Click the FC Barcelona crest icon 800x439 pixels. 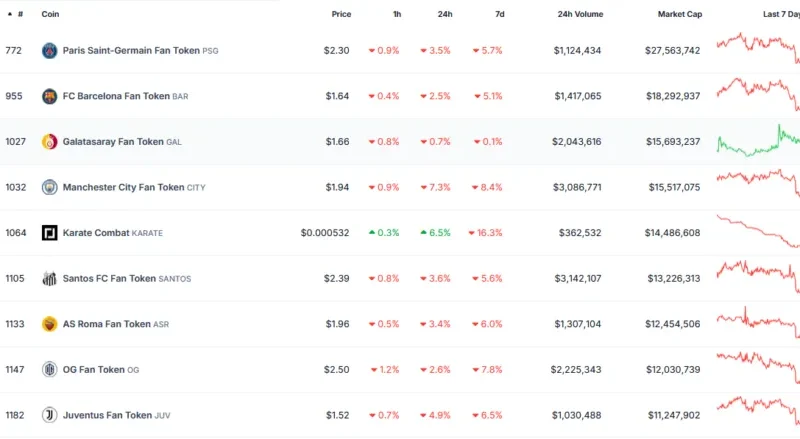[x=49, y=96]
